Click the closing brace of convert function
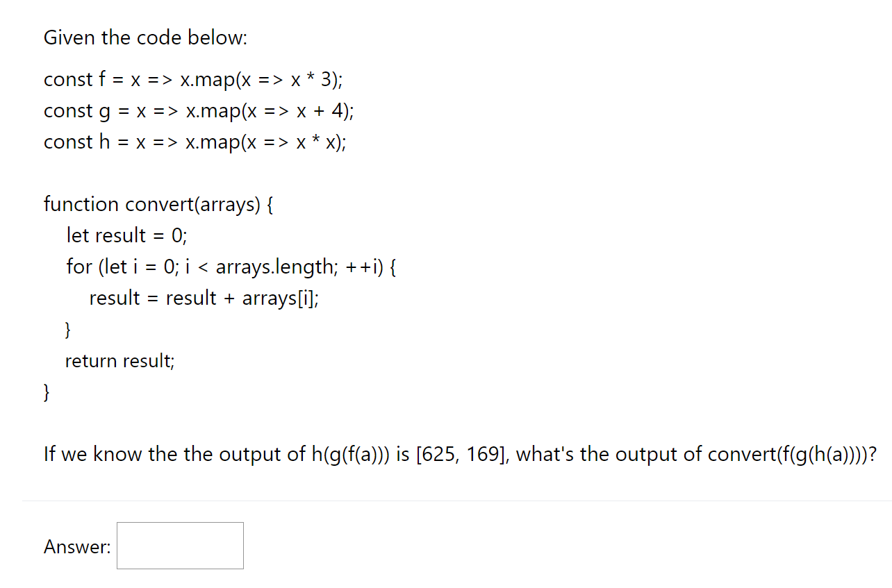Viewport: 892px width, 588px height. (46, 392)
